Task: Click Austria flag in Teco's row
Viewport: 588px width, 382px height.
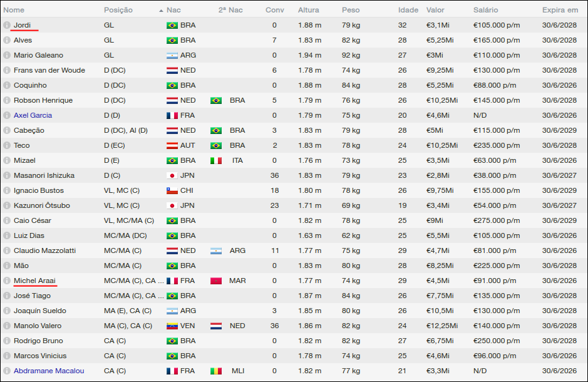Action: click(x=172, y=145)
